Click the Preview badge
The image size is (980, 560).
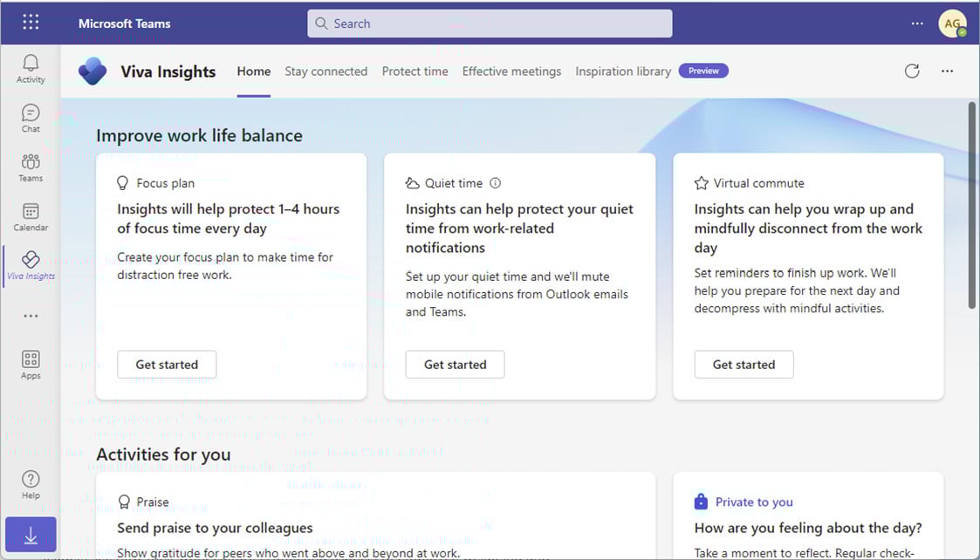tap(703, 71)
